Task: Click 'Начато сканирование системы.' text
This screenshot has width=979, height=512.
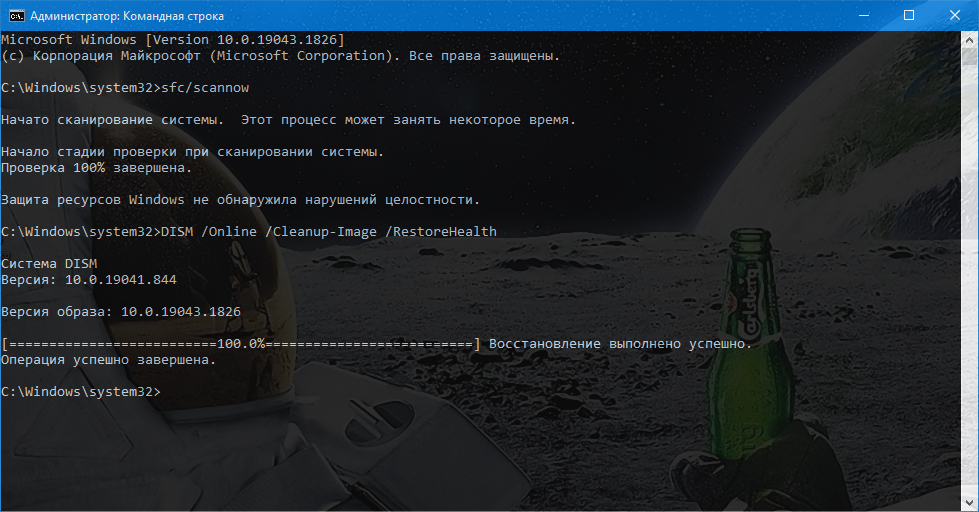Action: [112, 120]
